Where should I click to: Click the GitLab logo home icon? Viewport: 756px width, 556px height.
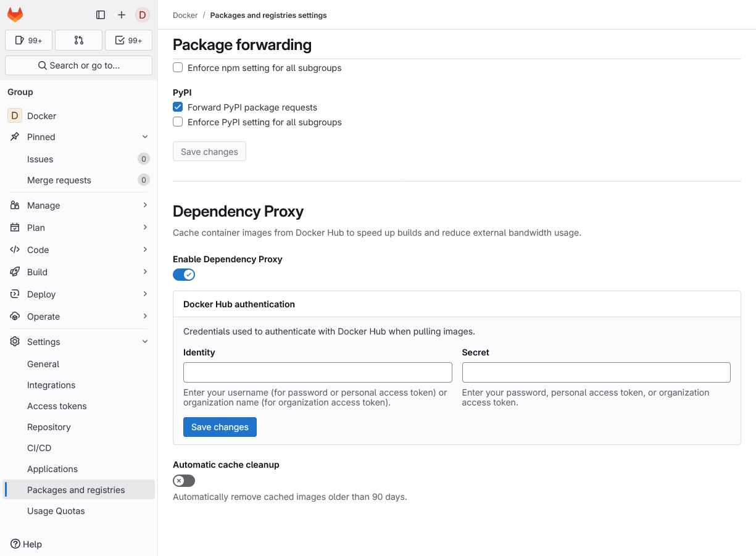click(15, 15)
